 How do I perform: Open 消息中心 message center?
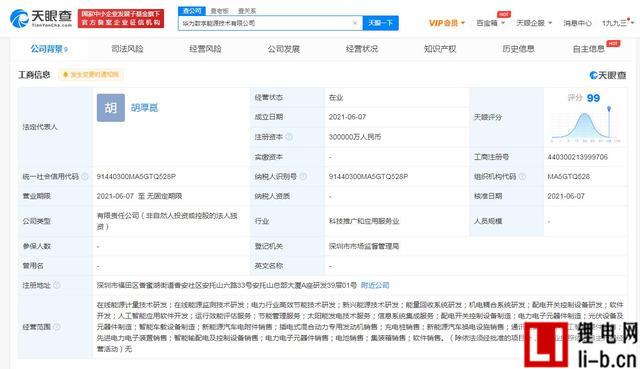pos(577,23)
